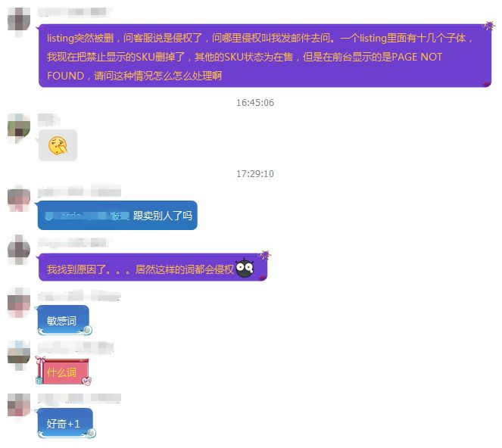
Task: Click the avatar beside 好奇+1 message
Action: (x=19, y=405)
